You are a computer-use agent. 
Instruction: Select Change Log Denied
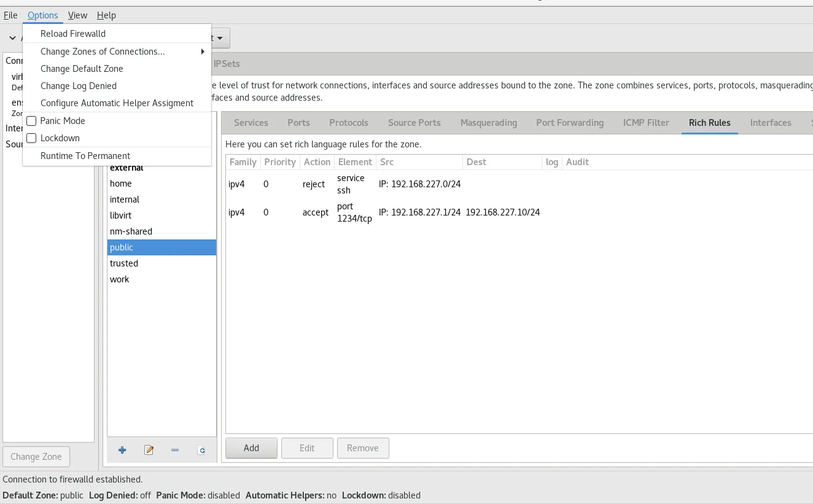click(117, 86)
